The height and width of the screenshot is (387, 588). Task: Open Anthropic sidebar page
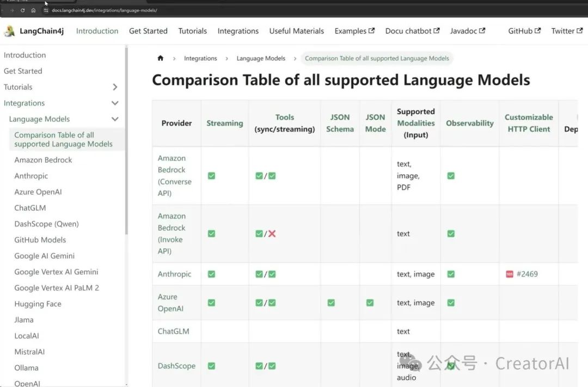click(31, 176)
